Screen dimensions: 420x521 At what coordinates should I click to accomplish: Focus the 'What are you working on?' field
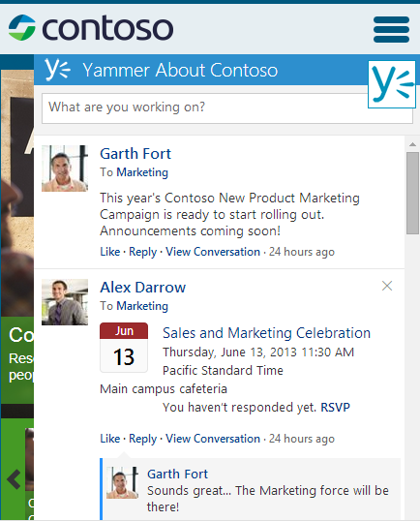point(227,108)
